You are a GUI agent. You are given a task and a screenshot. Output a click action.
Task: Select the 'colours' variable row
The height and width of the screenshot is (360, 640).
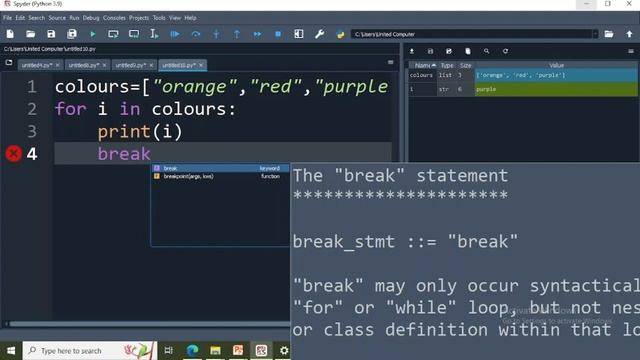(x=523, y=76)
